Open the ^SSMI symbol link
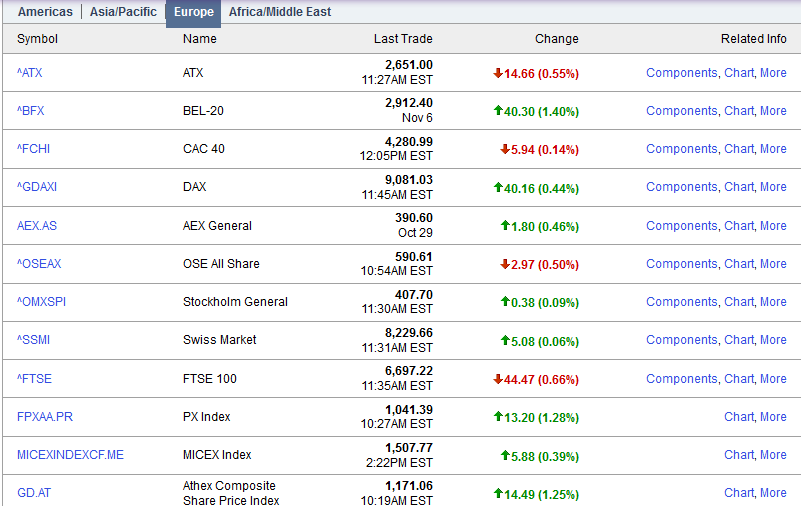The width and height of the screenshot is (801, 506). [34, 340]
